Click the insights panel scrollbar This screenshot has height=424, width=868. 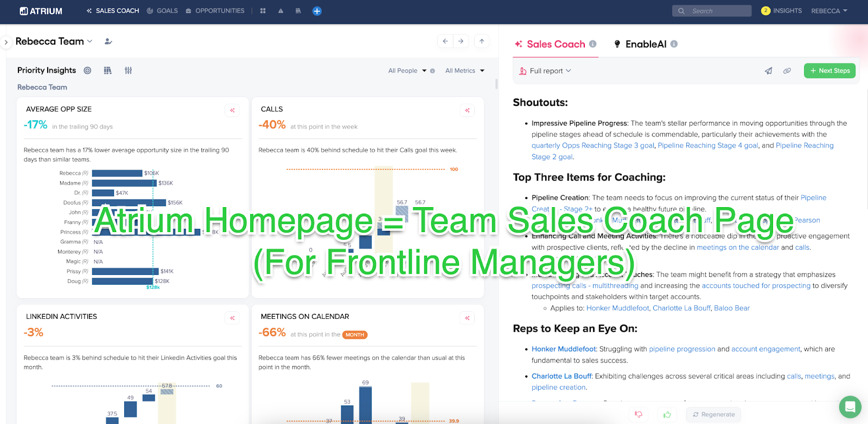[496, 84]
